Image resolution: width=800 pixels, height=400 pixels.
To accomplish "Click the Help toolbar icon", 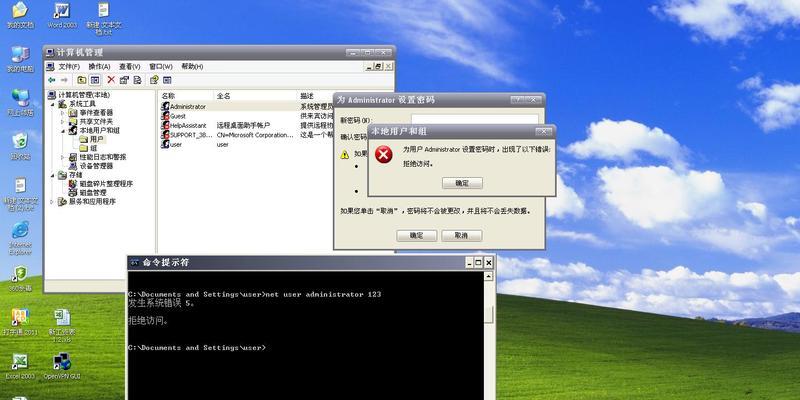I will [x=154, y=80].
